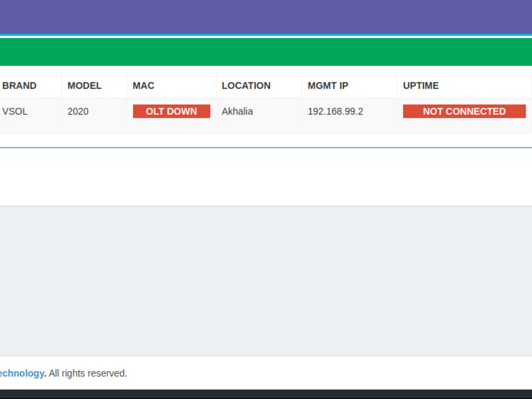This screenshot has width=532, height=399.
Task: Sort the table by MODEL column
Action: pyautogui.click(x=84, y=85)
